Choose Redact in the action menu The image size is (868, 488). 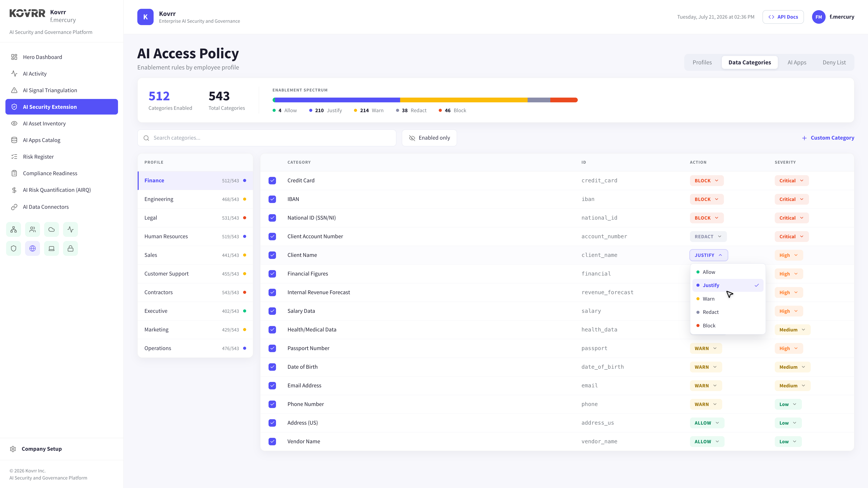[x=728, y=312]
